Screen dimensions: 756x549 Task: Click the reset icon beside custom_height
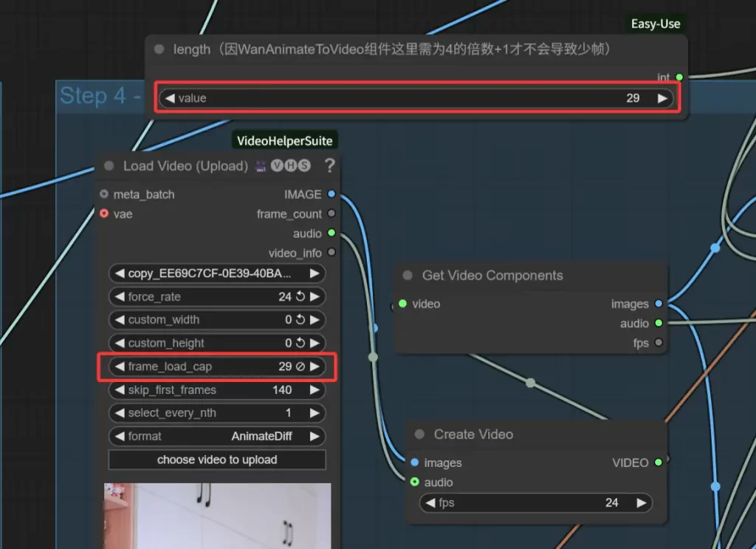[300, 343]
